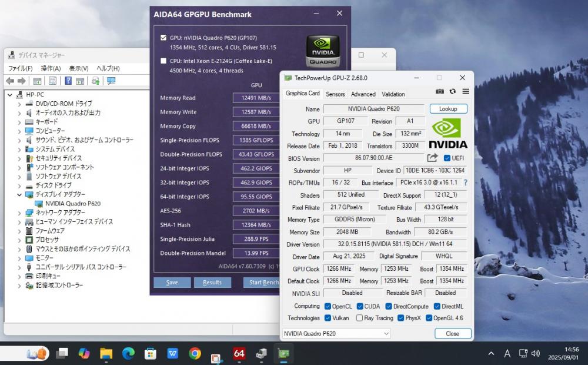588x365 pixels.
Task: Open Snipping Tool from the taskbar
Action: pos(216,357)
